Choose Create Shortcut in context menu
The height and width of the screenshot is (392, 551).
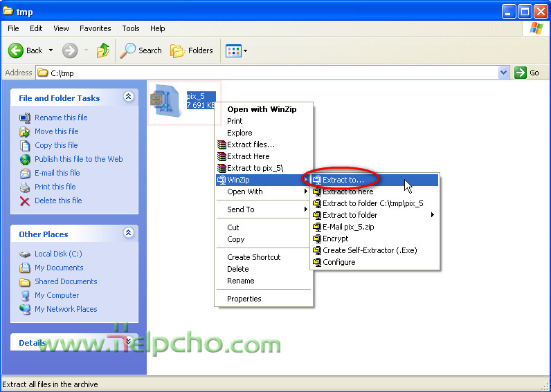click(x=264, y=257)
